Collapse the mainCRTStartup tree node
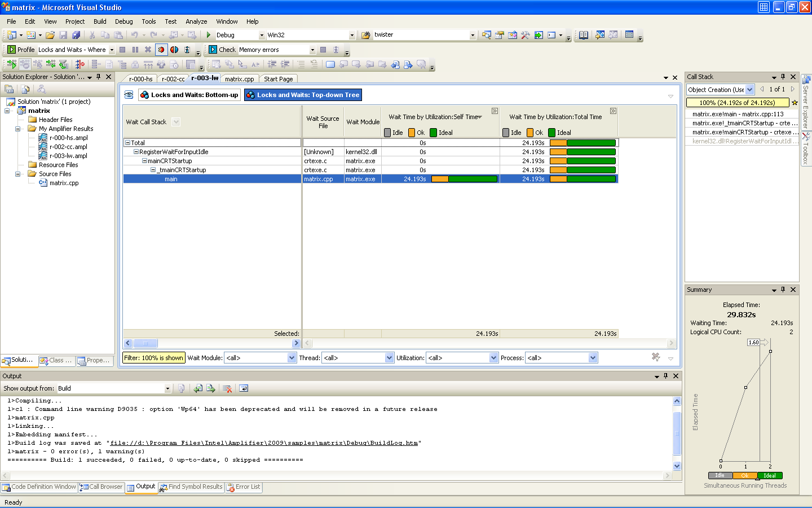This screenshot has height=508, width=812. click(144, 161)
